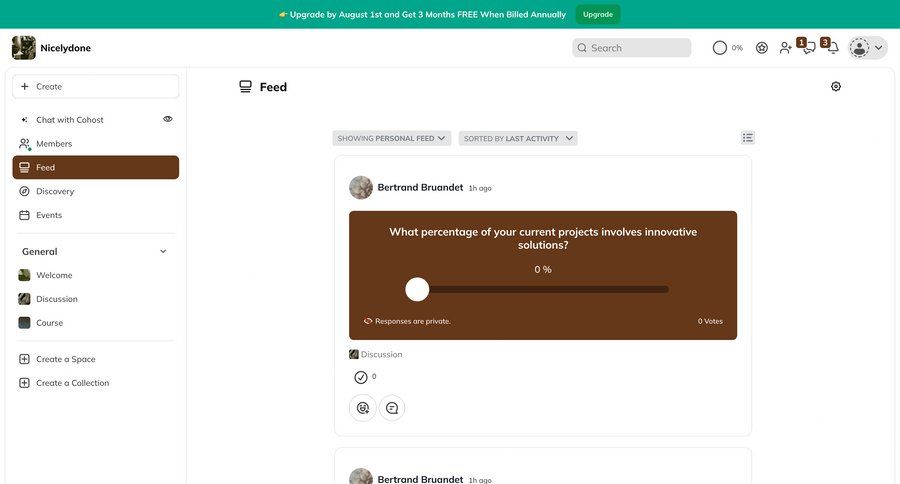Image resolution: width=900 pixels, height=484 pixels.
Task: Open the Showing Personal Feed dropdown
Action: (x=392, y=138)
